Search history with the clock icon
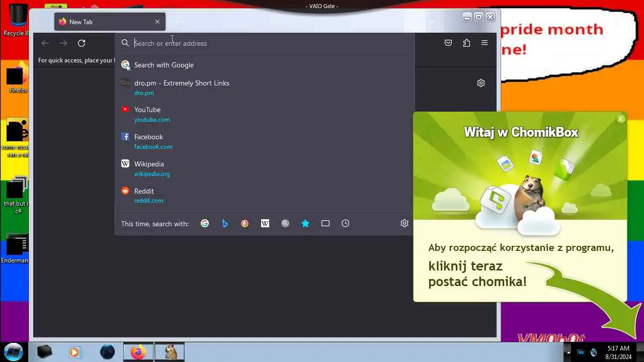 (346, 223)
